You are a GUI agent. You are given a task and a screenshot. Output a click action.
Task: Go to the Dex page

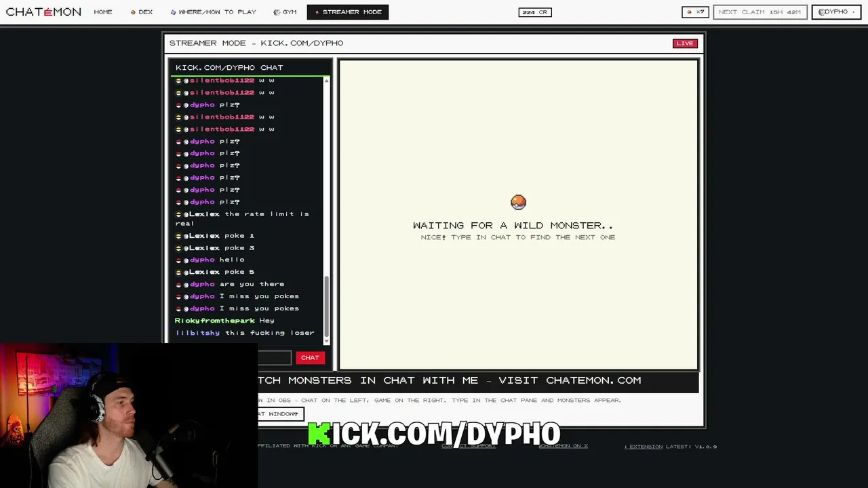142,12
